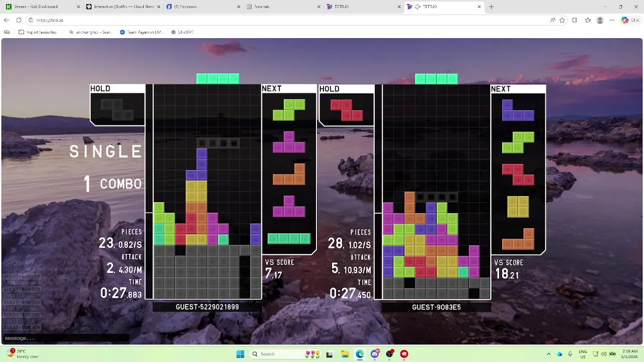Open browser extensions icon

(x=575, y=20)
